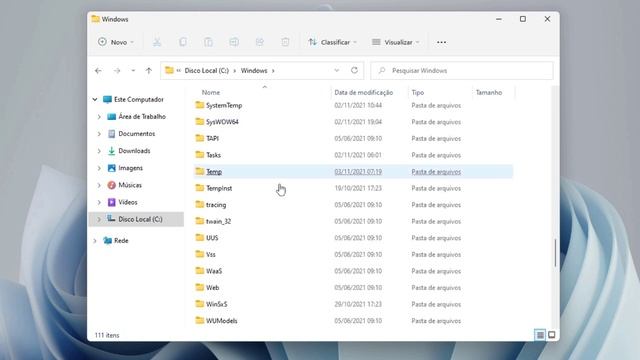This screenshot has width=640, height=360.
Task: Select Documentos in the sidebar
Action: (x=136, y=133)
